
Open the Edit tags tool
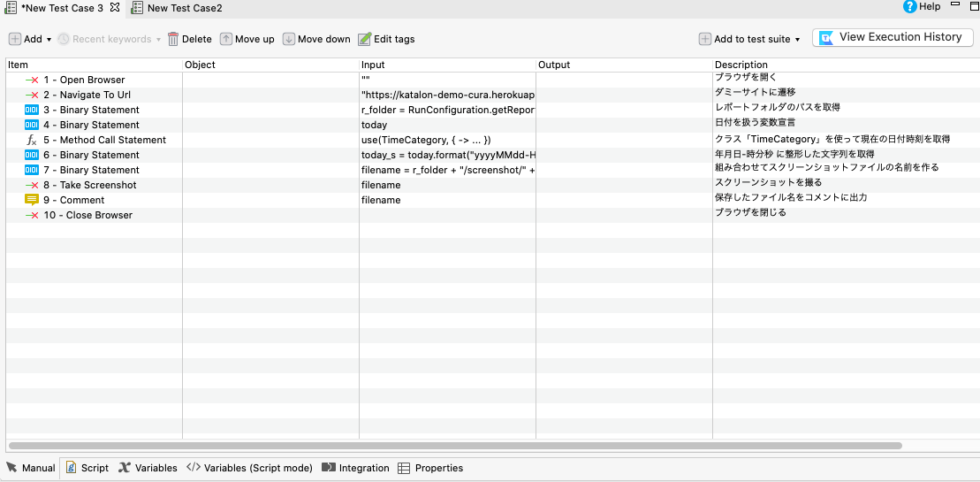pyautogui.click(x=386, y=39)
